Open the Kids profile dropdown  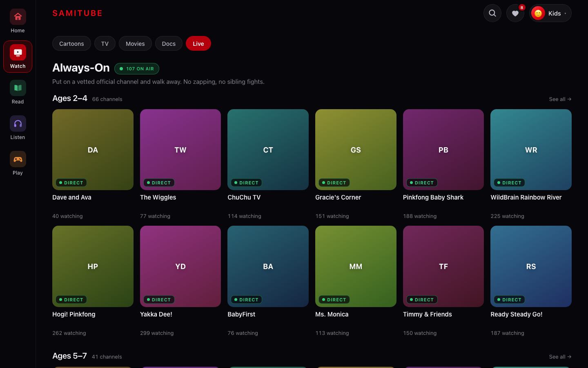[550, 13]
